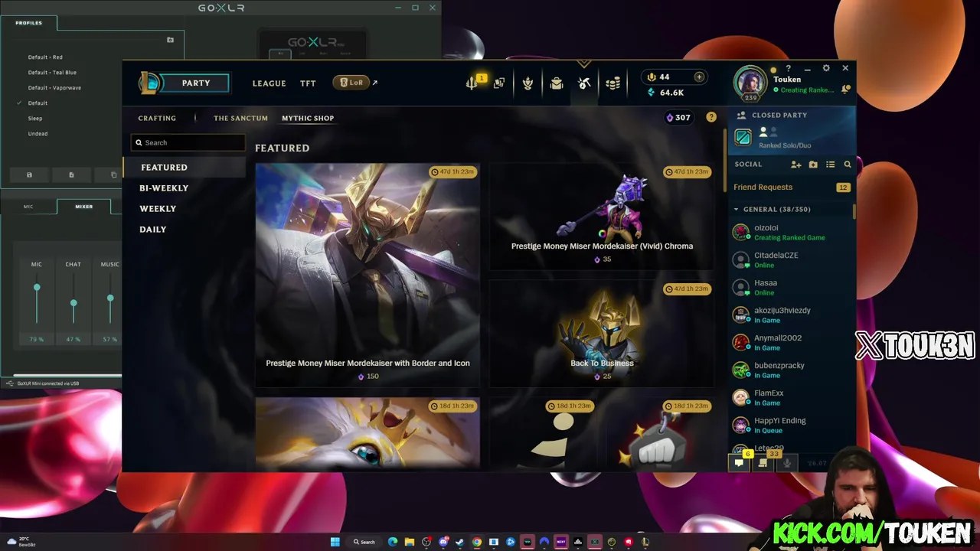The height and width of the screenshot is (551, 980).
Task: Open the LEAGUE menu item
Action: coord(269,83)
